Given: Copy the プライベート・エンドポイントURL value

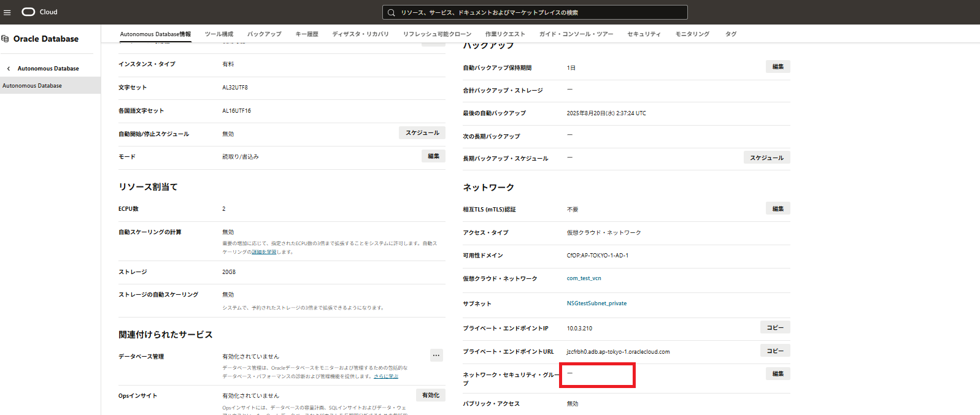Looking at the screenshot, I should tap(775, 351).
